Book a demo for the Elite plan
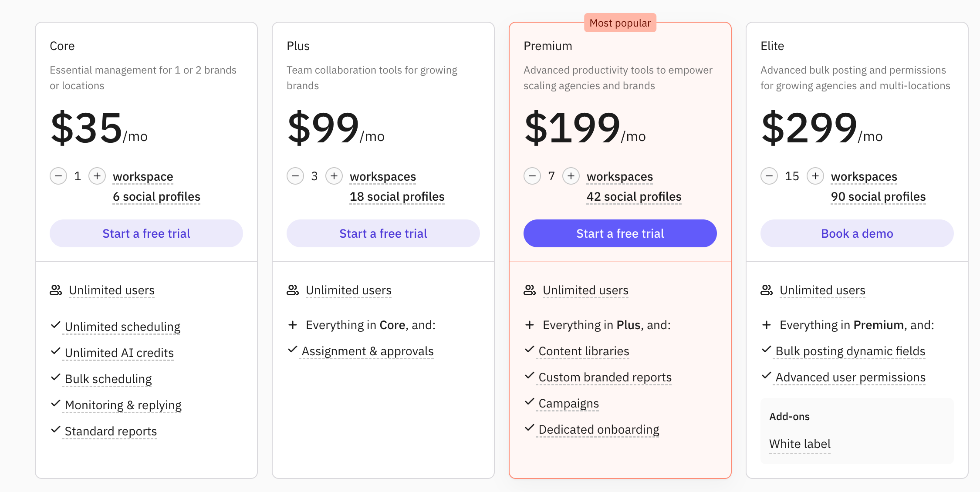The height and width of the screenshot is (492, 980). 857,233
